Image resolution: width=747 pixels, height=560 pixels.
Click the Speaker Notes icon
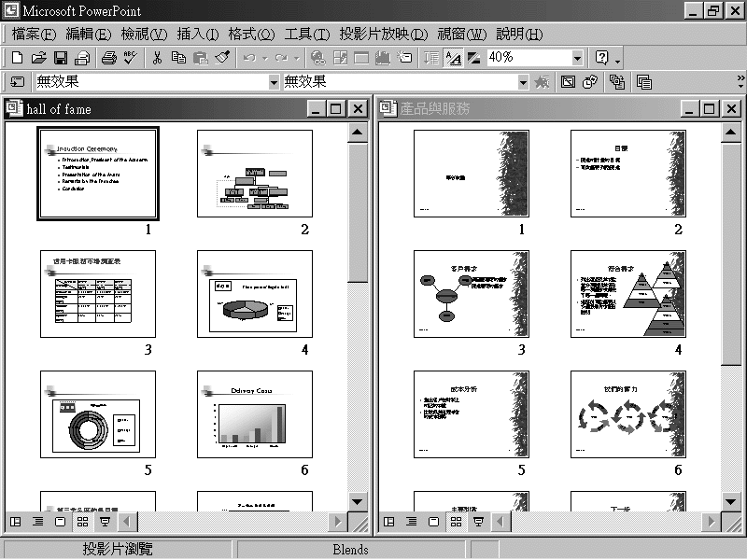(x=644, y=82)
